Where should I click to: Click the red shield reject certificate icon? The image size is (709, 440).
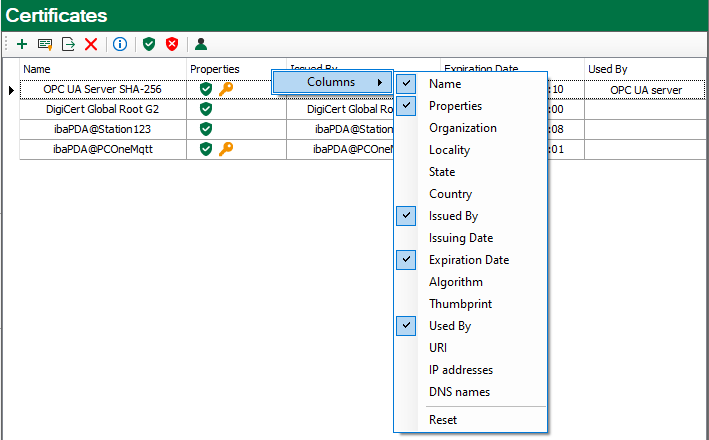(172, 44)
